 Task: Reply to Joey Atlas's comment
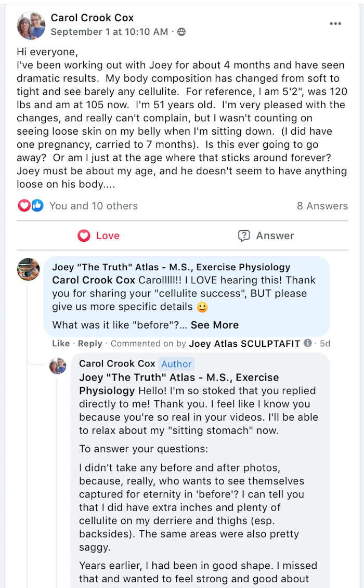click(x=90, y=344)
